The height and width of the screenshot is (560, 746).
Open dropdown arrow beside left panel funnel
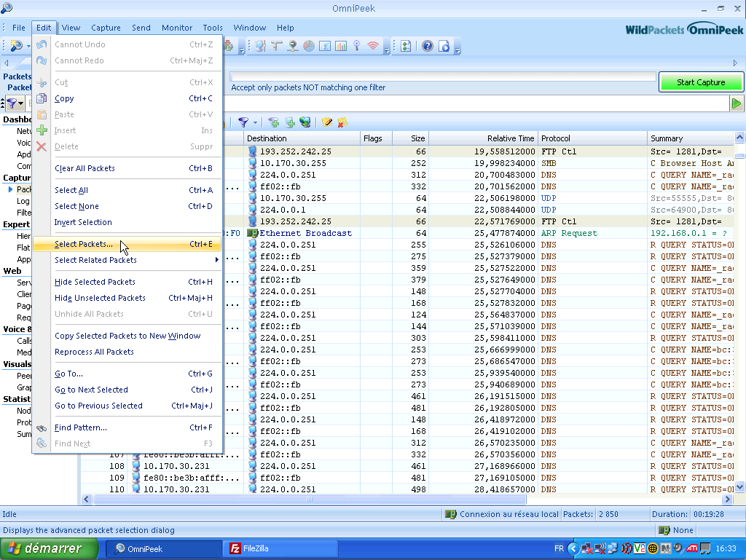[x=21, y=103]
